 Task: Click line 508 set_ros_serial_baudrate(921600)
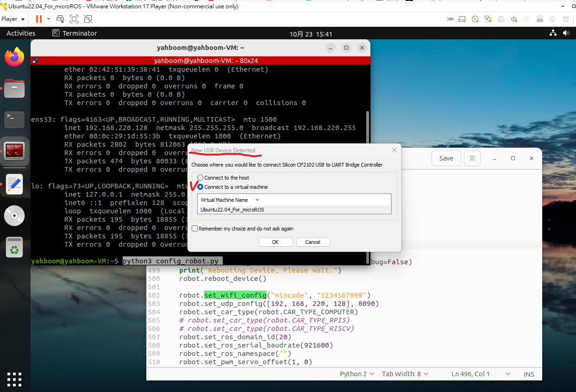tap(256, 345)
